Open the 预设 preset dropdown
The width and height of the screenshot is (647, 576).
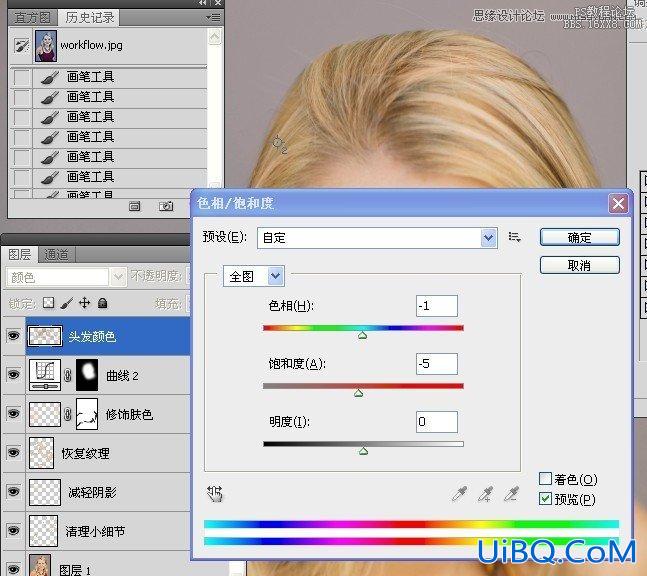tap(489, 238)
